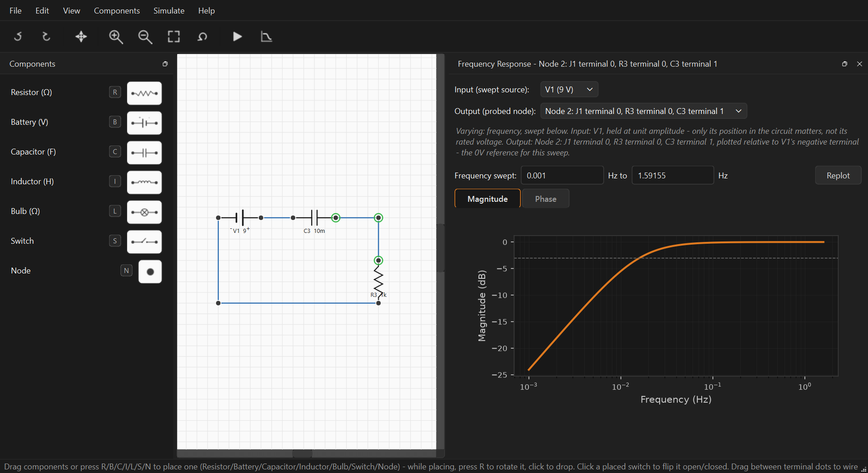This screenshot has height=473, width=868.
Task: Pick the Node component icon
Action: [x=150, y=272]
